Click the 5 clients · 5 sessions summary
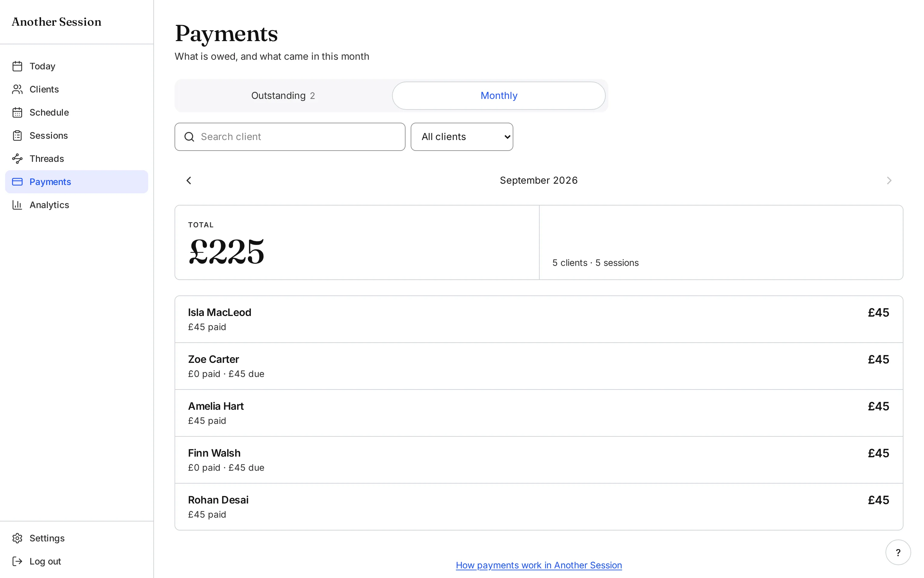Image resolution: width=924 pixels, height=578 pixels. (x=595, y=263)
